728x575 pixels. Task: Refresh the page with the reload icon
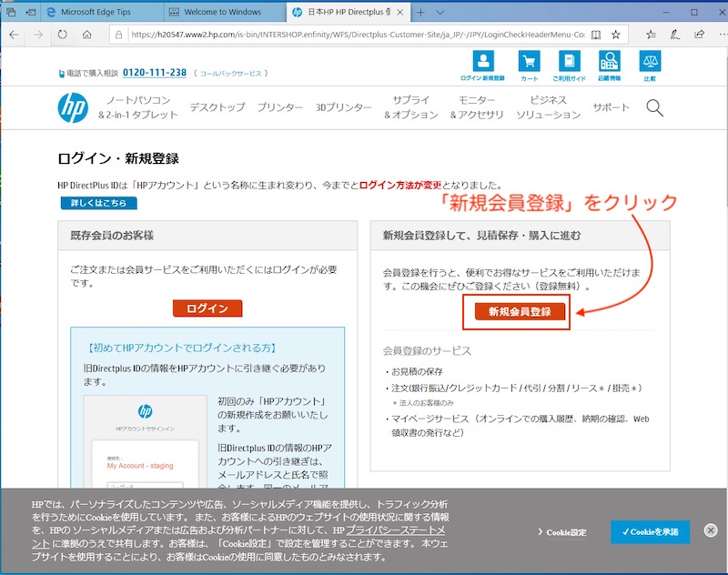point(62,35)
